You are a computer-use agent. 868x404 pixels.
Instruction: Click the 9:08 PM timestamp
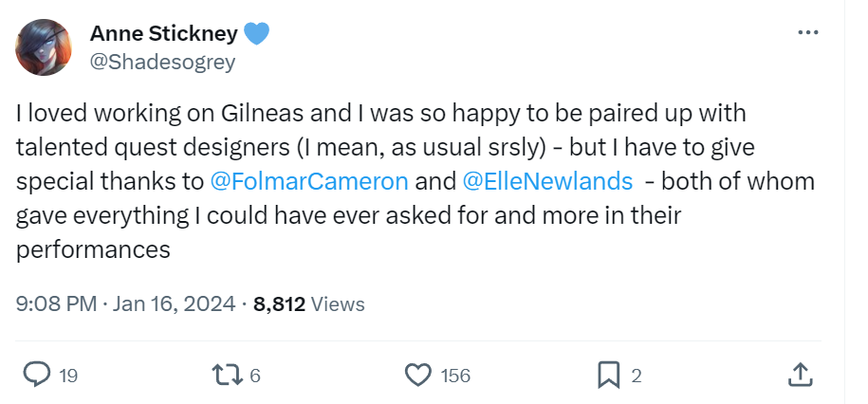[x=57, y=304]
